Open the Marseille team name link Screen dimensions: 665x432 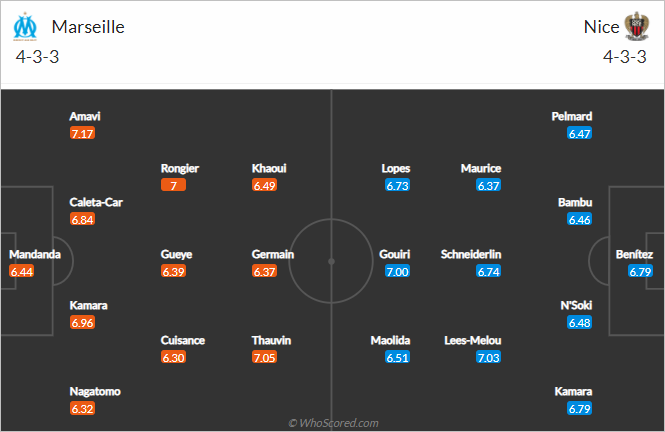pyautogui.click(x=88, y=27)
